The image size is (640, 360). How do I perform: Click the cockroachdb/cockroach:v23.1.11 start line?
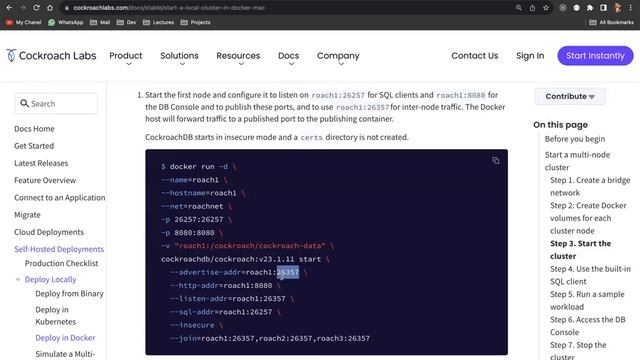[x=241, y=259]
